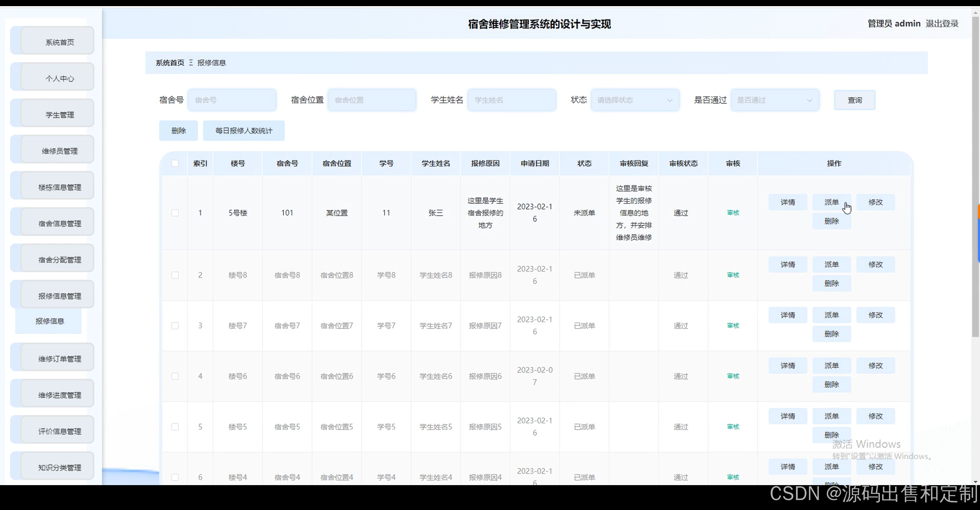Check the checkbox for row 1
Viewport: 980px width, 510px height.
pyautogui.click(x=175, y=213)
